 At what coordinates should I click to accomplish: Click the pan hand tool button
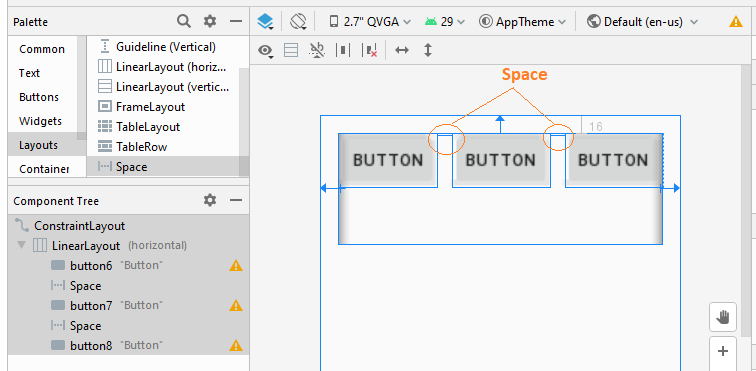click(x=723, y=317)
